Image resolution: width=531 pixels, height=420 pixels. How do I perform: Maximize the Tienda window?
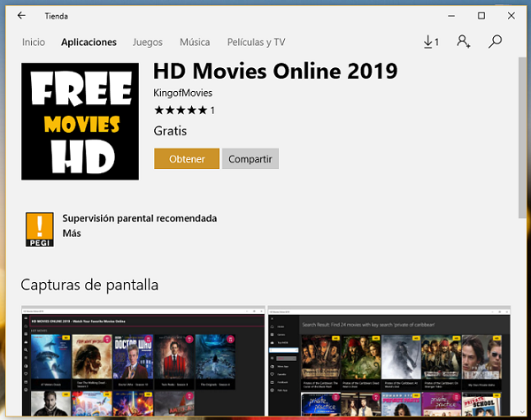point(481,16)
